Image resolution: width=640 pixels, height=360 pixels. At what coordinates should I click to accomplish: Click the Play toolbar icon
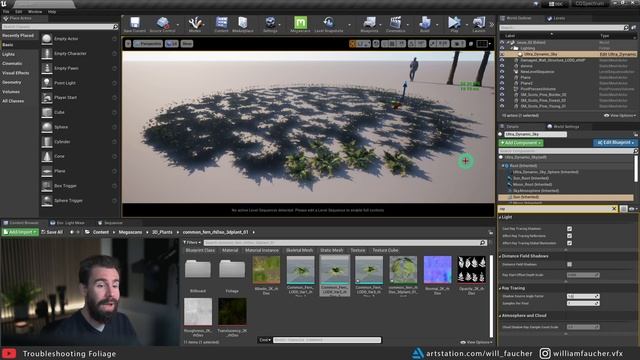[x=454, y=22]
